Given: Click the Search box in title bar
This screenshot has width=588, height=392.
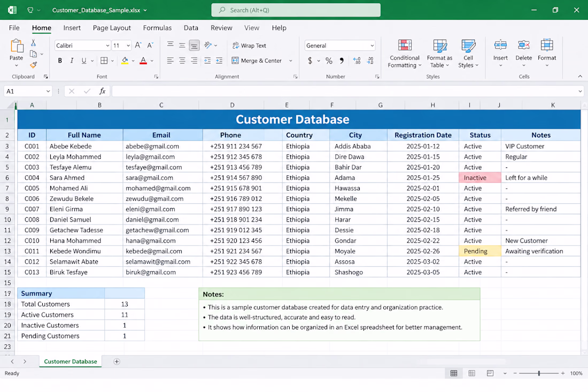Looking at the screenshot, I should 296,10.
